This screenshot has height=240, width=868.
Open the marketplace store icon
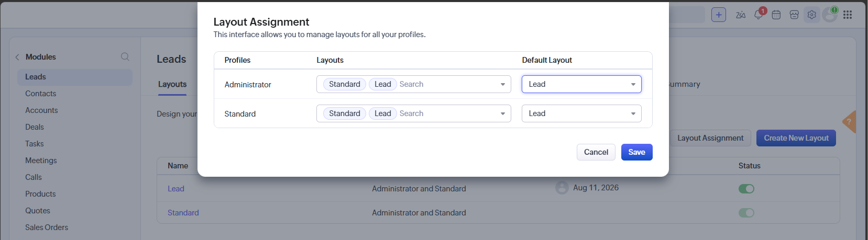click(x=794, y=15)
